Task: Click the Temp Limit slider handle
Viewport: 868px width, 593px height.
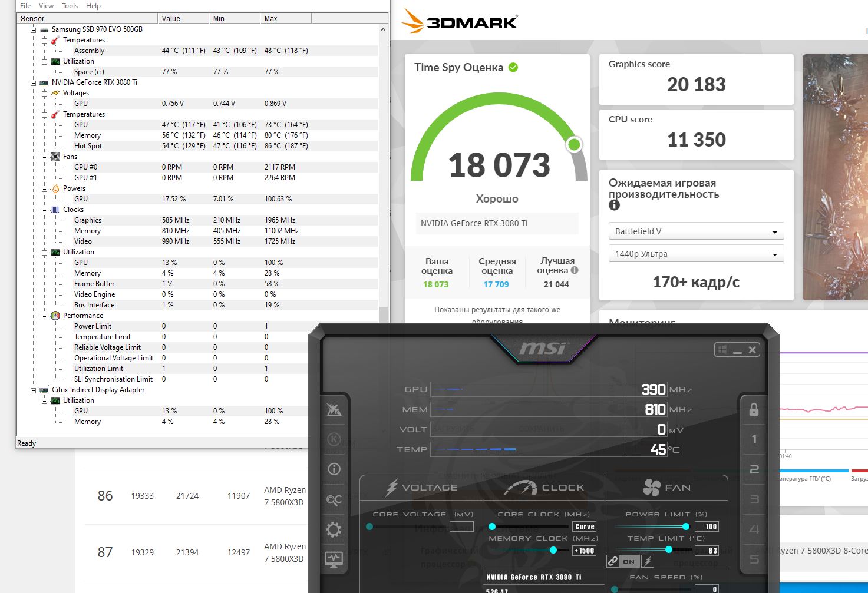Action: point(668,550)
